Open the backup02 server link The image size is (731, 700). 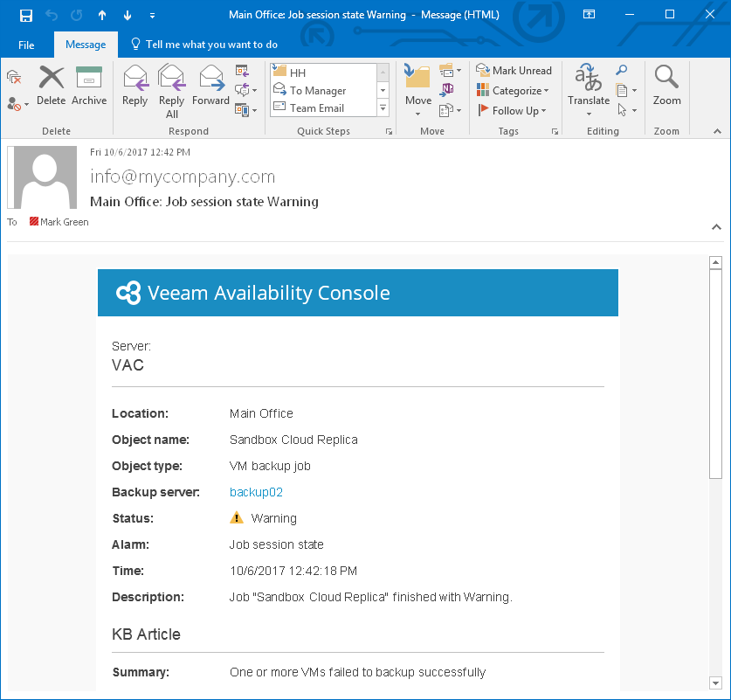[256, 492]
